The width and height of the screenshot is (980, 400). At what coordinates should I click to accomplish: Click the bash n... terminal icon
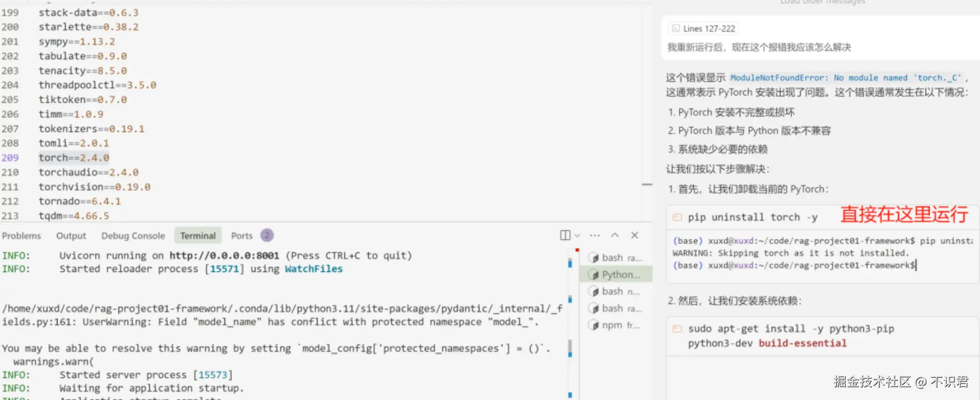pyautogui.click(x=593, y=292)
